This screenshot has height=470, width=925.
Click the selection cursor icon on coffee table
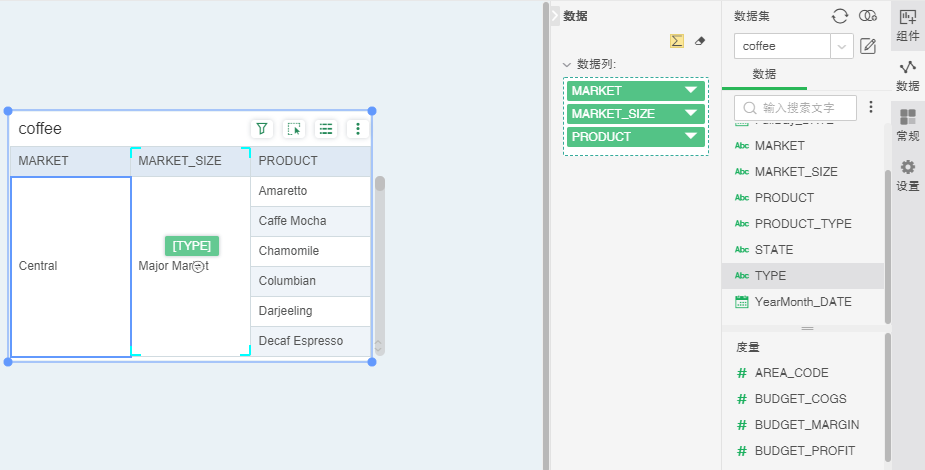click(x=294, y=129)
